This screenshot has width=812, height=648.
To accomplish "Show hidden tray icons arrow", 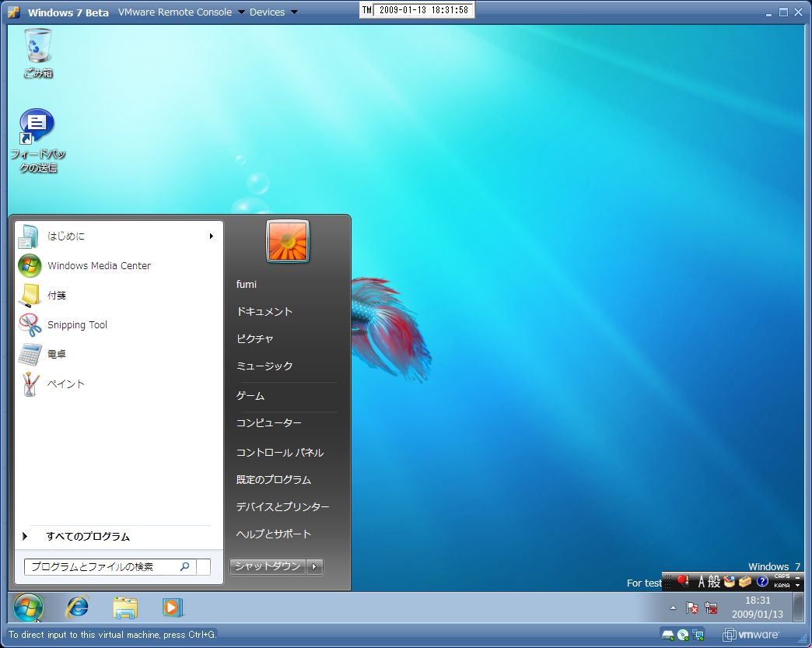I will pos(673,608).
